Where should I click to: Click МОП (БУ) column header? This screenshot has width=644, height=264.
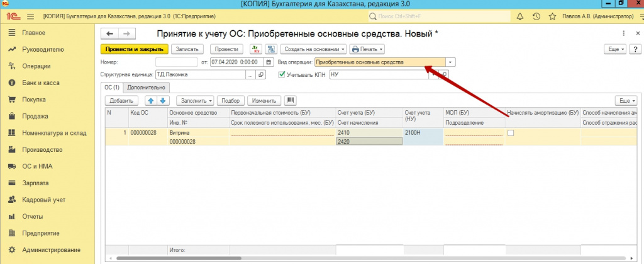[x=474, y=113]
